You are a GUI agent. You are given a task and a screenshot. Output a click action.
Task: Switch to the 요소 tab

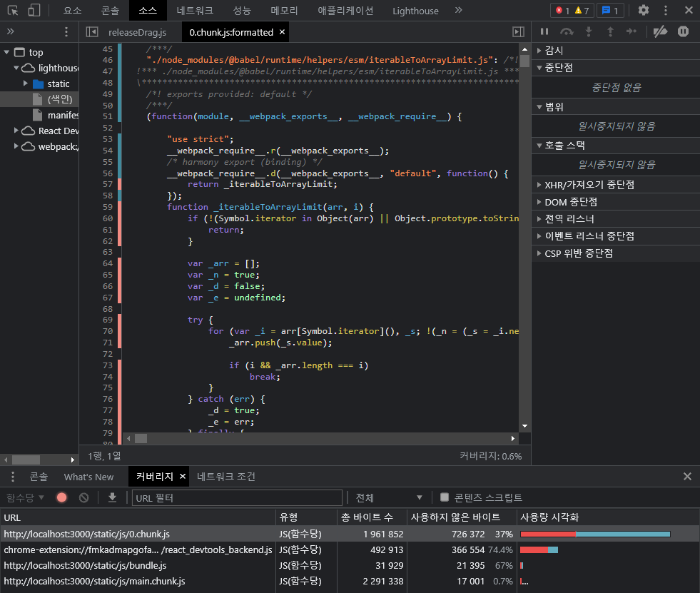[72, 10]
